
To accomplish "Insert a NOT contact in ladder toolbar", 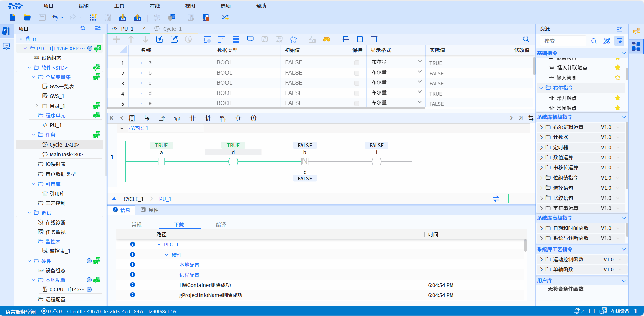I will click(x=223, y=118).
